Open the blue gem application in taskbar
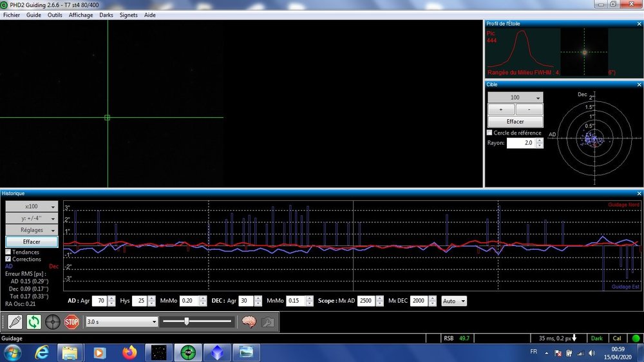The height and width of the screenshot is (362, 644). (217, 352)
